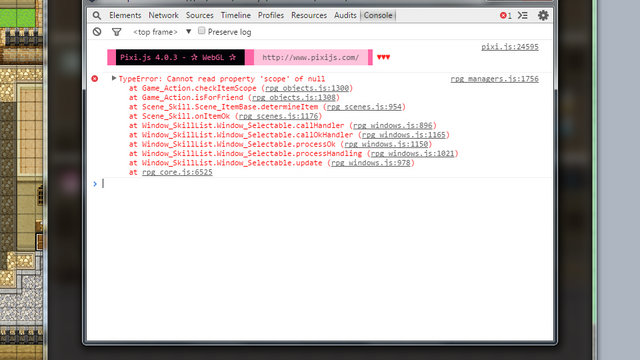Click the http://www.pixijs.com/ banner URL
Image resolution: width=640 pixels, height=360 pixels.
pyautogui.click(x=311, y=58)
